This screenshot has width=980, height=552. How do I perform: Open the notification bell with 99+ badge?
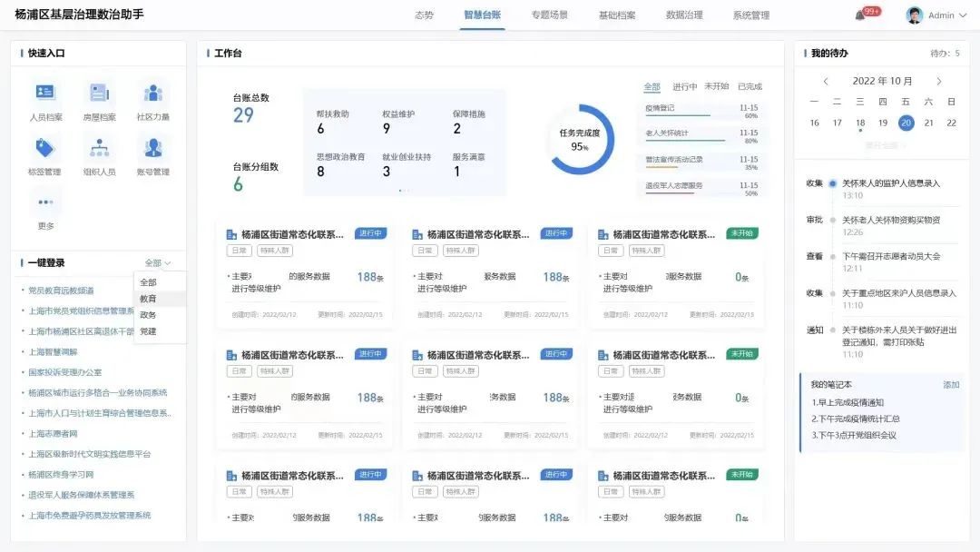pyautogui.click(x=860, y=15)
